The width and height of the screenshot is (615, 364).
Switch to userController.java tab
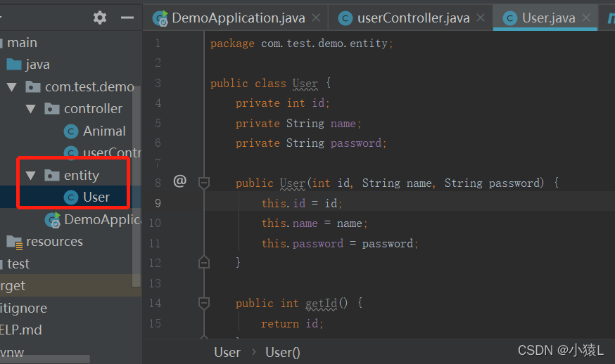coord(413,18)
